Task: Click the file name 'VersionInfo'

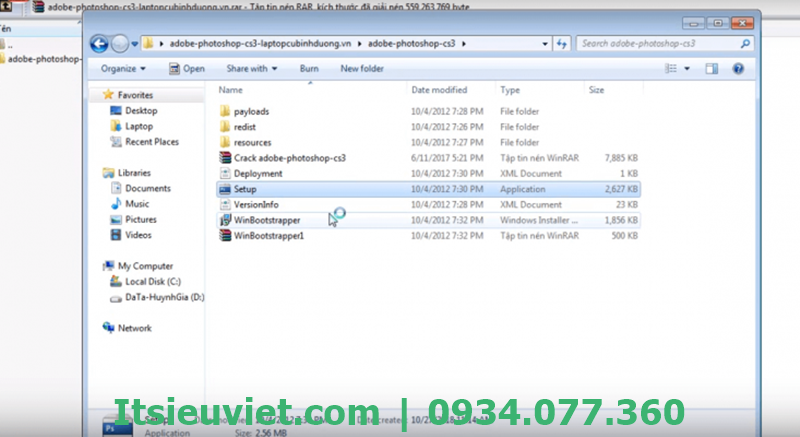Action: [x=256, y=205]
